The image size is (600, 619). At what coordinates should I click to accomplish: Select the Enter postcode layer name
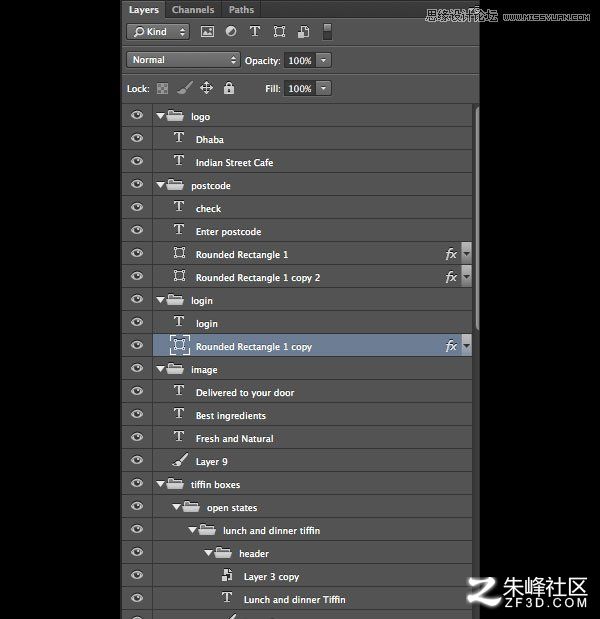228,232
